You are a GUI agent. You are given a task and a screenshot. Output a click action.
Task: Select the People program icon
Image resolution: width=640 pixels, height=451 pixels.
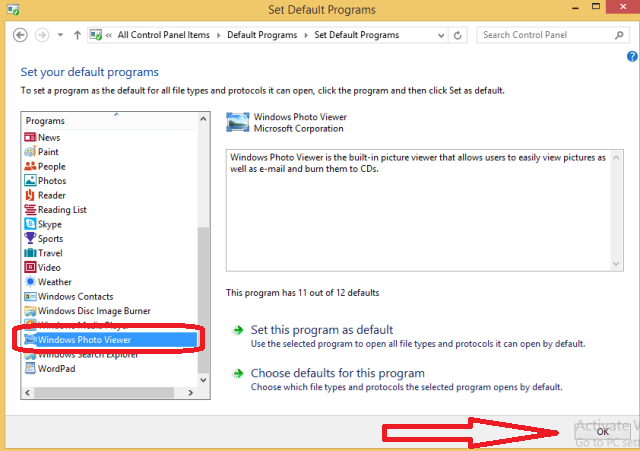pyautogui.click(x=30, y=166)
